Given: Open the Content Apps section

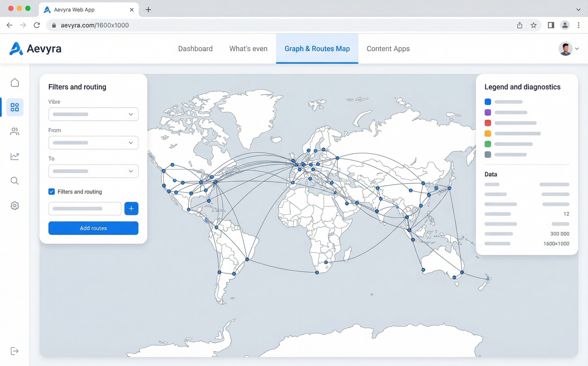Looking at the screenshot, I should 388,48.
